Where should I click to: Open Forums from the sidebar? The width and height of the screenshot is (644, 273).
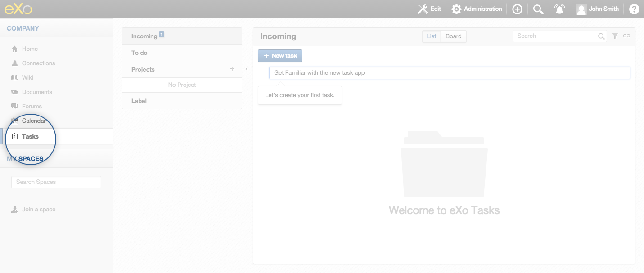tap(32, 106)
